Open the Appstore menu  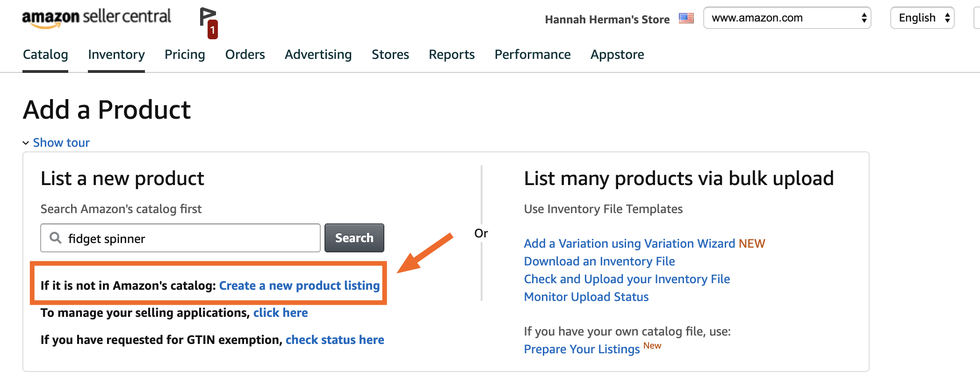(617, 55)
